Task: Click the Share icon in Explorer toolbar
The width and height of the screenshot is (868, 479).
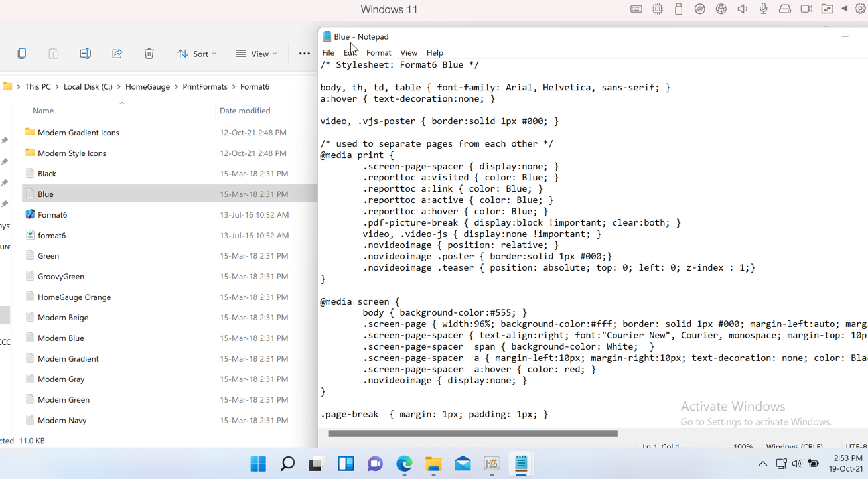Action: click(x=117, y=54)
